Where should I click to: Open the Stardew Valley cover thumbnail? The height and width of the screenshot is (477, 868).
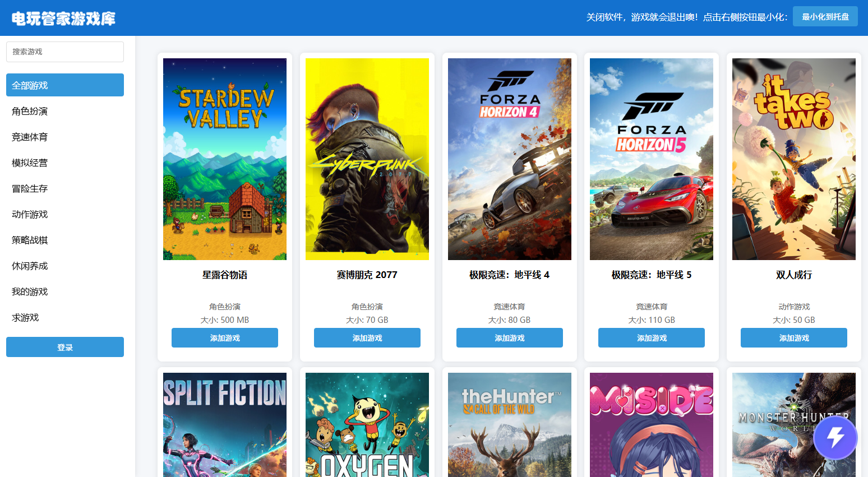pos(225,159)
